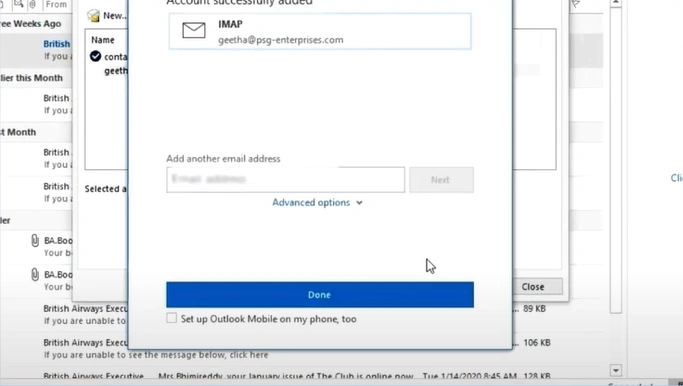The image size is (683, 386).
Task: Close the Account Settings dialog behind
Action: (537, 287)
